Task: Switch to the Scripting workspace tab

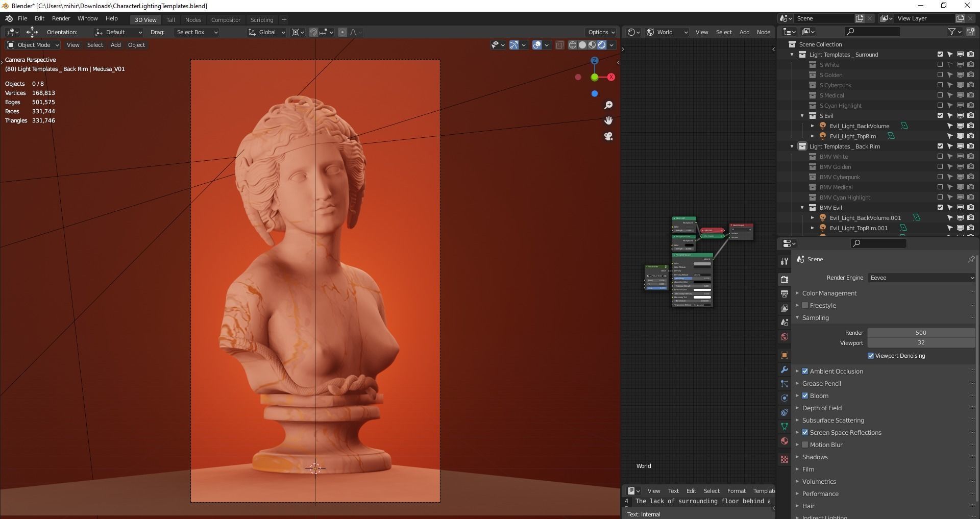Action: pyautogui.click(x=262, y=20)
